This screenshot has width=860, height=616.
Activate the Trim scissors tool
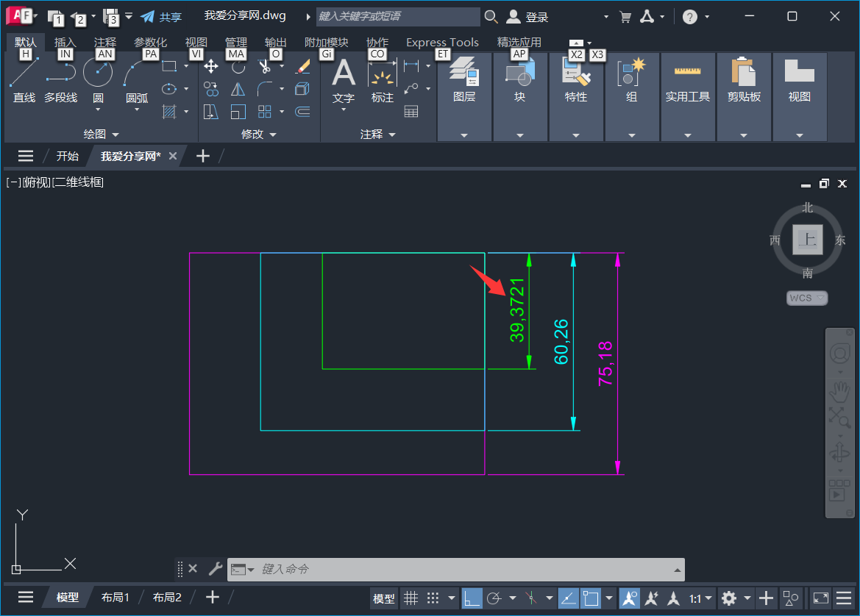[x=265, y=67]
